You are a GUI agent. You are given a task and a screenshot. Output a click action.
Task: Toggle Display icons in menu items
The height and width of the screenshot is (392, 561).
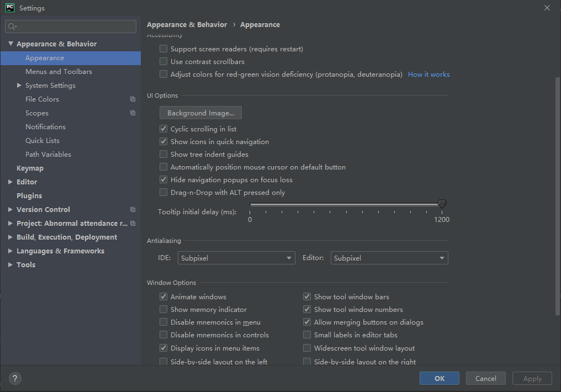click(x=163, y=348)
